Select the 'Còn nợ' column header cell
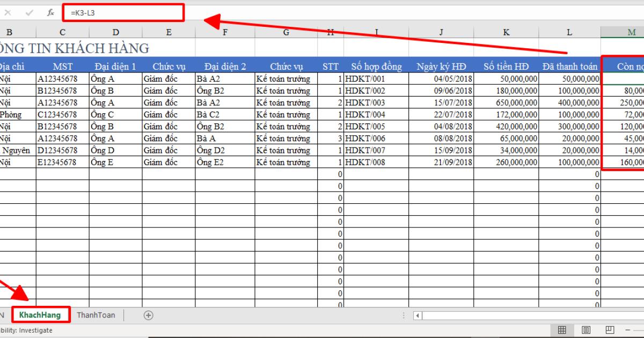The height and width of the screenshot is (338, 644). point(628,65)
